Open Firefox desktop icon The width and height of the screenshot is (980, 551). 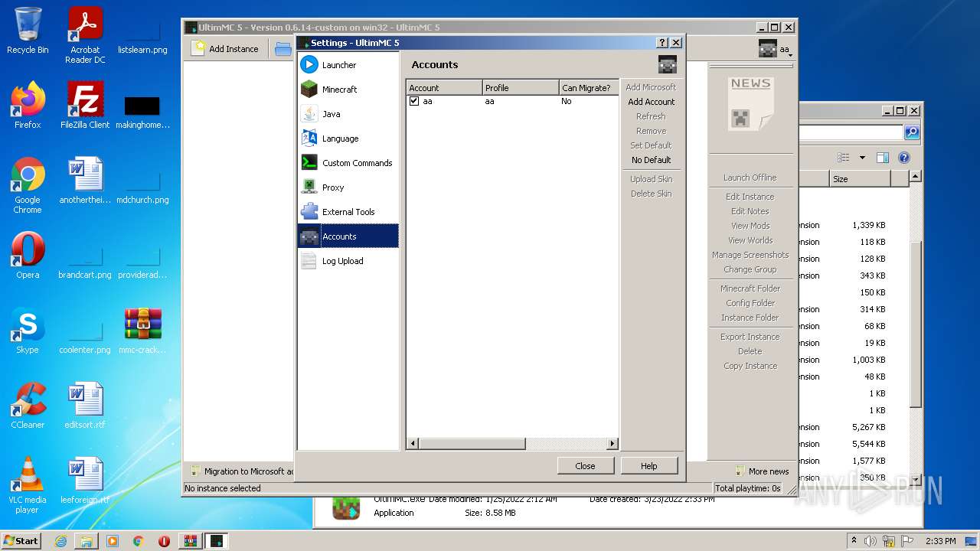(28, 106)
